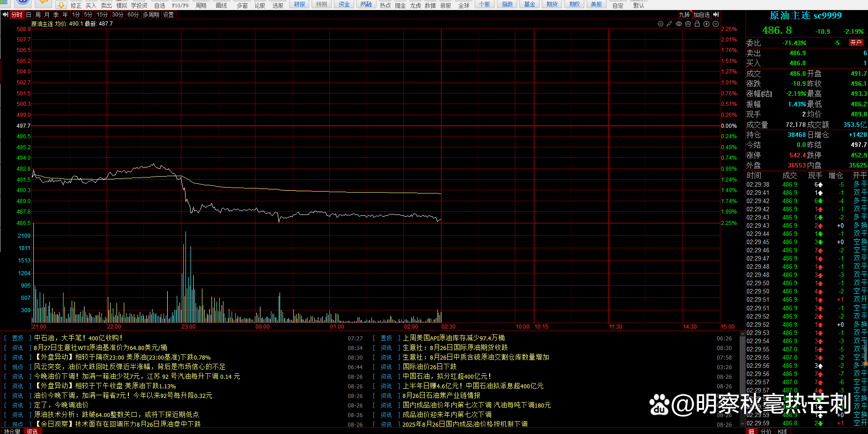Open news 中石油,大手笔!400亿收购!
Image resolution: width=868 pixels, height=434 pixels.
click(79, 338)
